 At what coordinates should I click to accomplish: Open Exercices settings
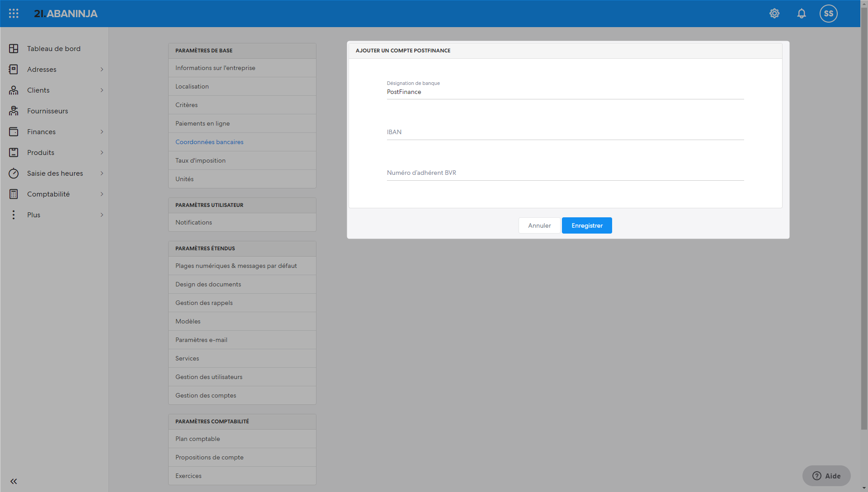point(242,476)
